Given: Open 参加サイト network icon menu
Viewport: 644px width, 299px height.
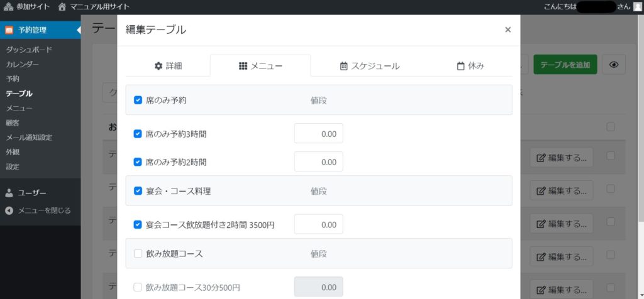Looking at the screenshot, I should pyautogui.click(x=8, y=7).
